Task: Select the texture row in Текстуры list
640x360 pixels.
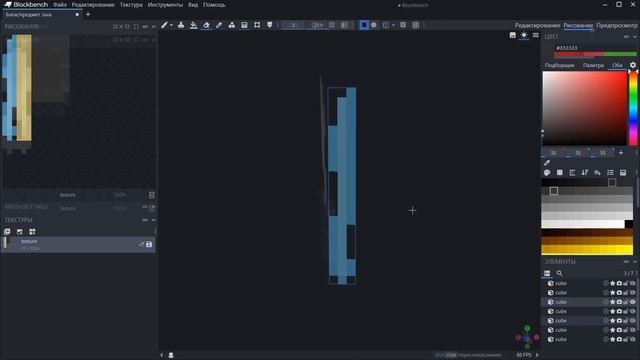Action: coord(78,244)
